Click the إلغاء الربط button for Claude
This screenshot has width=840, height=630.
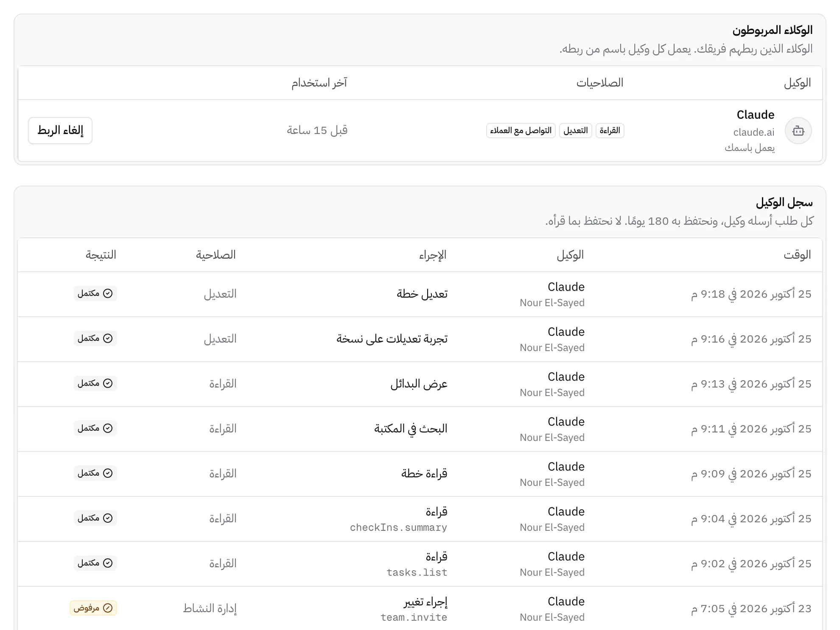[x=60, y=130]
